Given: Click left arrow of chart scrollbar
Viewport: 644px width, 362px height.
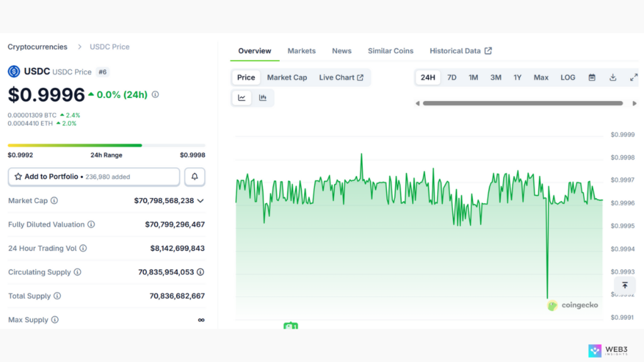Looking at the screenshot, I should pyautogui.click(x=418, y=103).
